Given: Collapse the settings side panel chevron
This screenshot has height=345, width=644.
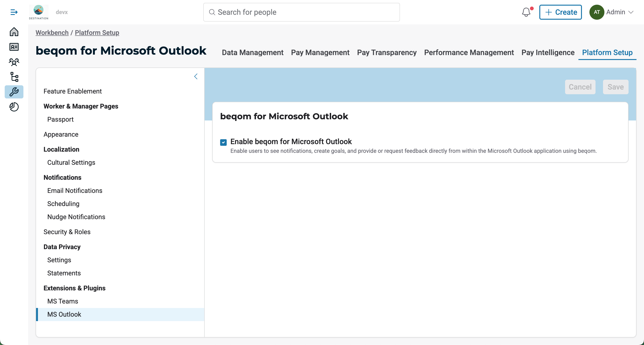Looking at the screenshot, I should [196, 76].
